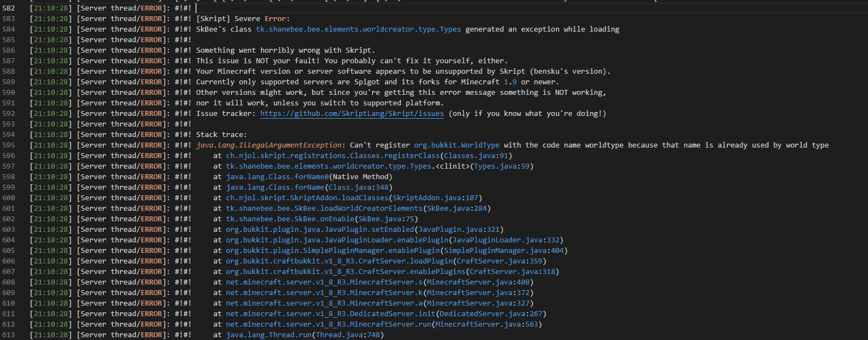The image size is (868, 340).
Task: Click MinecraftServer.k stack frame line 609
Action: [373, 292]
